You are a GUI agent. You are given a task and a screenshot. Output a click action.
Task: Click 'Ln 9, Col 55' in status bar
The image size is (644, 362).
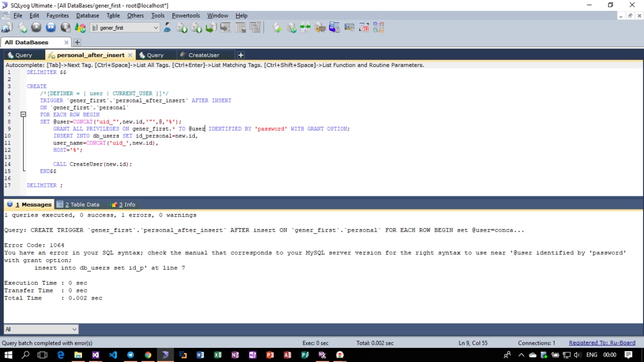473,343
